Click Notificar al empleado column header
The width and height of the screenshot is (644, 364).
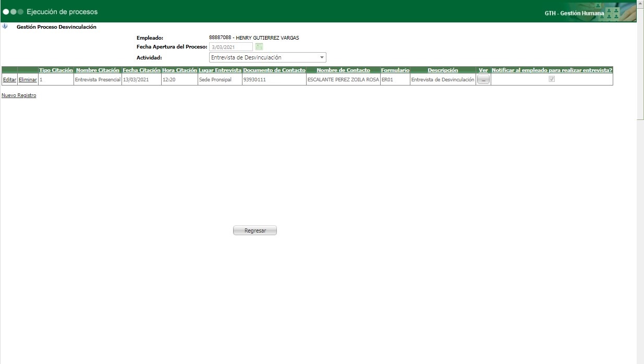click(x=552, y=70)
